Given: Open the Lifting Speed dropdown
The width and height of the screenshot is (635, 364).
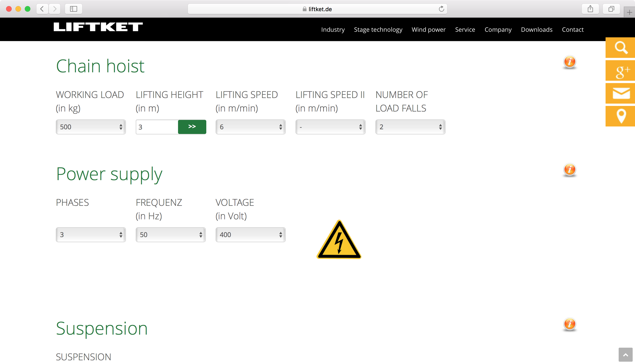Looking at the screenshot, I should 250,127.
